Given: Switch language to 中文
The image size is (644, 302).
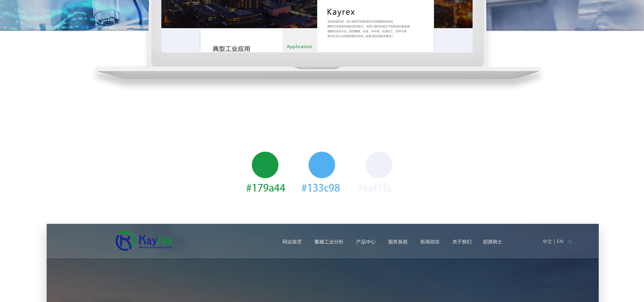Looking at the screenshot, I should point(547,242).
